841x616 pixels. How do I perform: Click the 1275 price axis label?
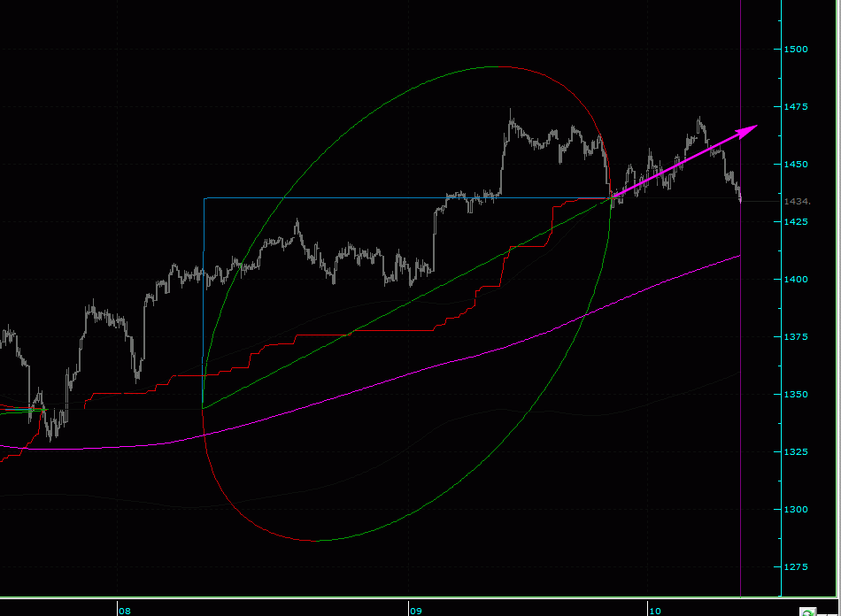[x=796, y=566]
